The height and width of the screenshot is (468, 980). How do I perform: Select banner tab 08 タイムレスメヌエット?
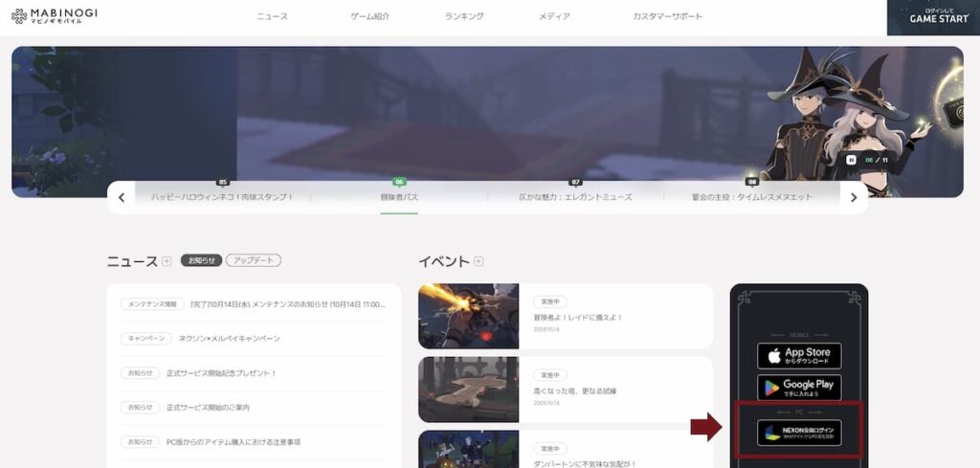(x=752, y=196)
